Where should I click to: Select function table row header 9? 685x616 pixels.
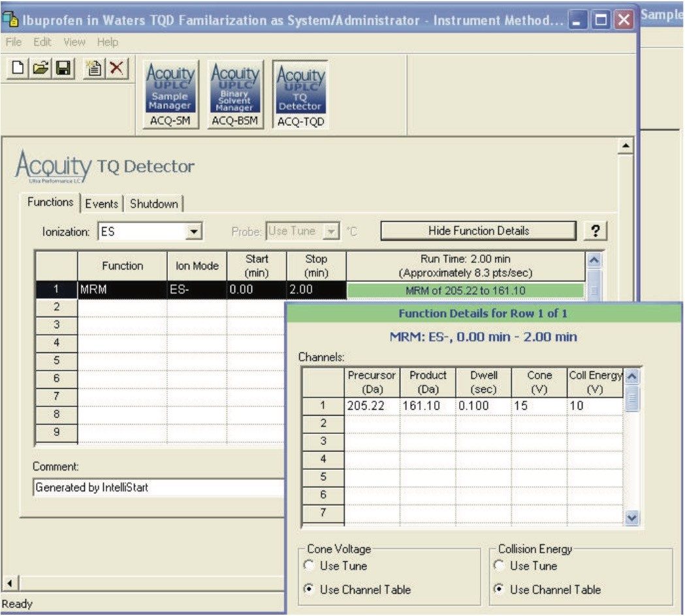[56, 432]
